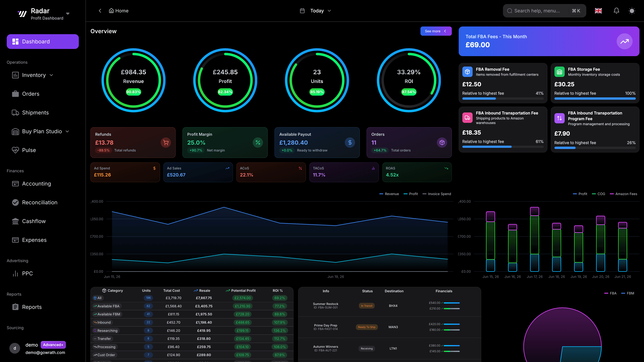
Task: Click the Units 85.19% badge
Action: click(x=317, y=92)
